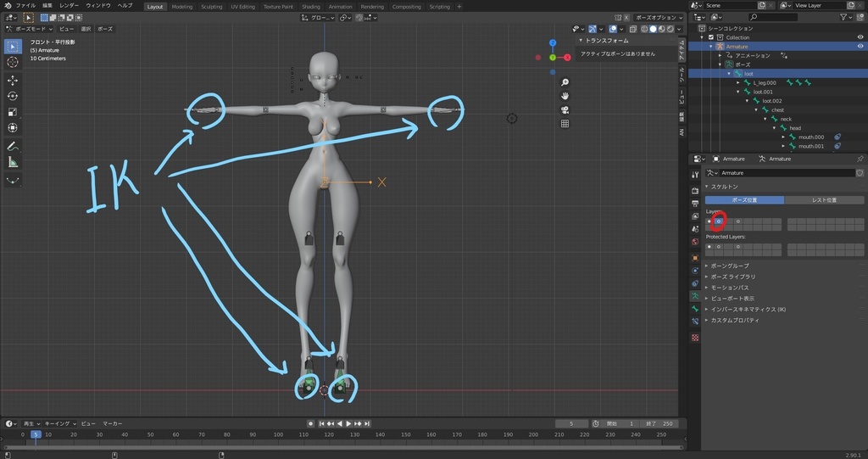Select the Select Box tool
Image resolution: width=868 pixels, height=459 pixels.
pyautogui.click(x=12, y=46)
